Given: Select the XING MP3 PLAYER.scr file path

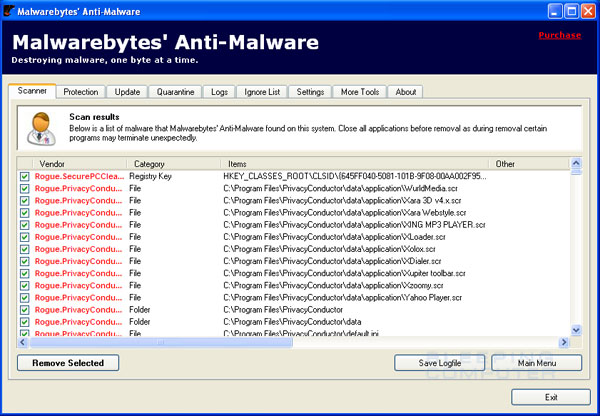Looking at the screenshot, I should [354, 225].
